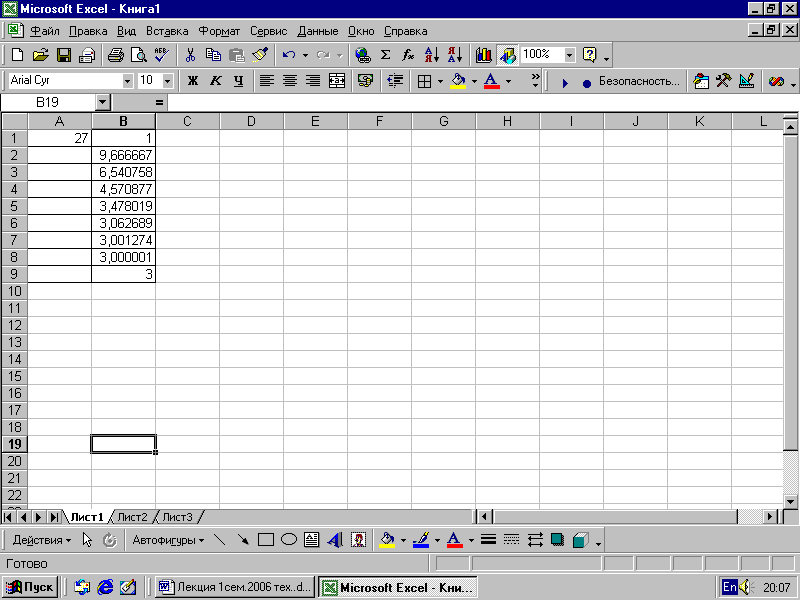
Task: Increase indent of cell content
Action: pos(395,81)
